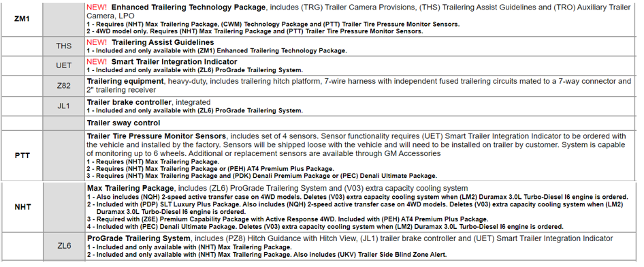Click the JL1 option code
Viewport: 644px width, 267px height.
coord(64,106)
